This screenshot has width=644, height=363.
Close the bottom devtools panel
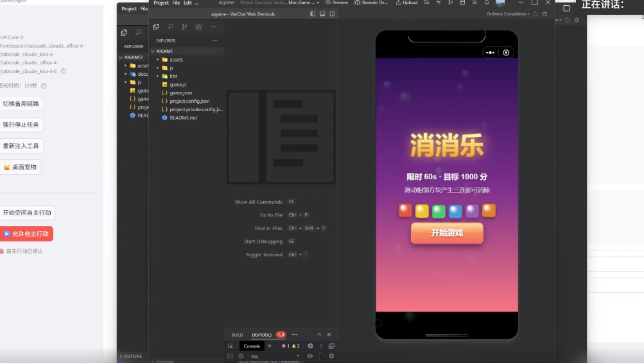click(x=329, y=335)
